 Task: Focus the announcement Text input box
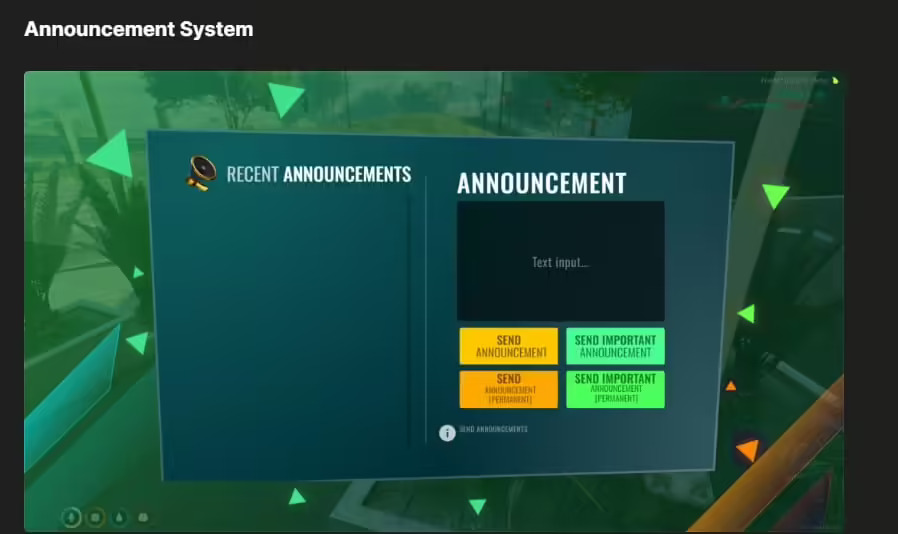click(560, 261)
